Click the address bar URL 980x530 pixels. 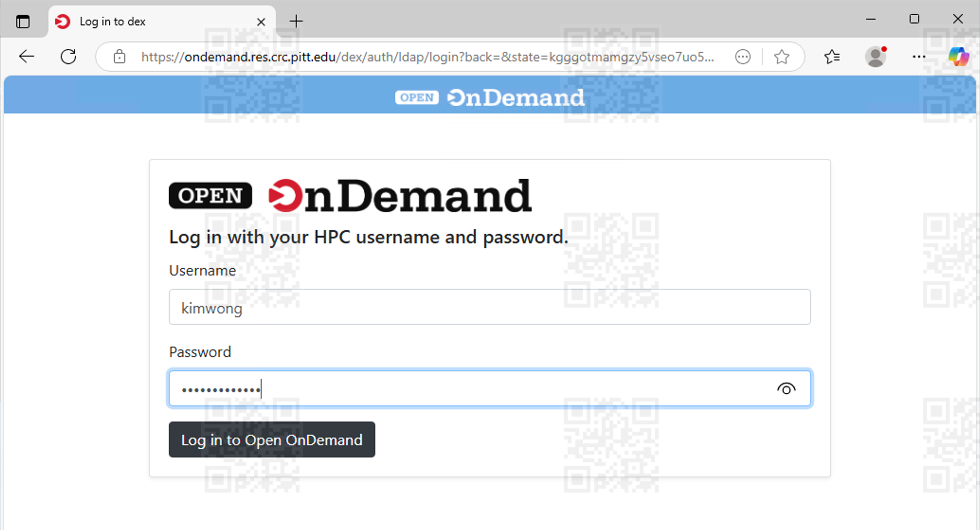427,57
